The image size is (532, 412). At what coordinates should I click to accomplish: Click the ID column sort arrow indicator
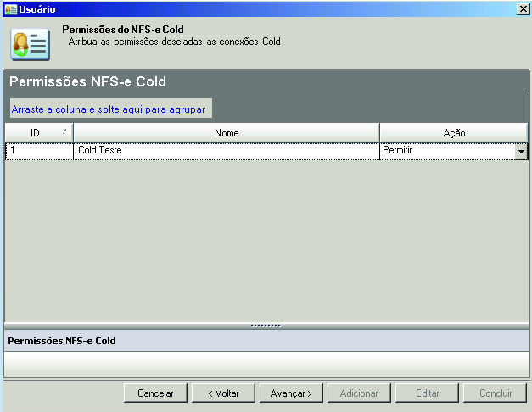(66, 131)
